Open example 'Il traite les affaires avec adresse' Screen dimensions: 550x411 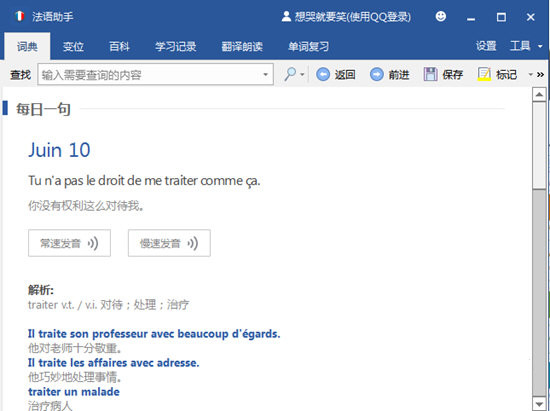[114, 363]
